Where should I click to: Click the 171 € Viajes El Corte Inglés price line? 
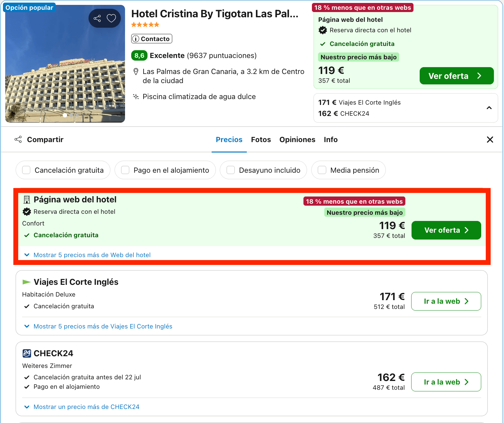click(x=359, y=102)
